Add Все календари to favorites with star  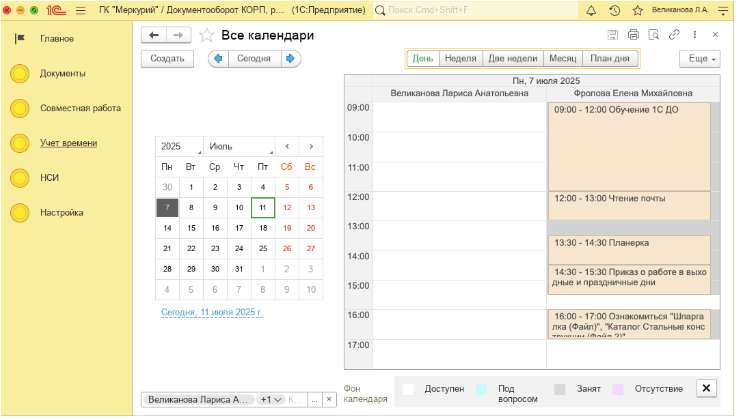(206, 35)
